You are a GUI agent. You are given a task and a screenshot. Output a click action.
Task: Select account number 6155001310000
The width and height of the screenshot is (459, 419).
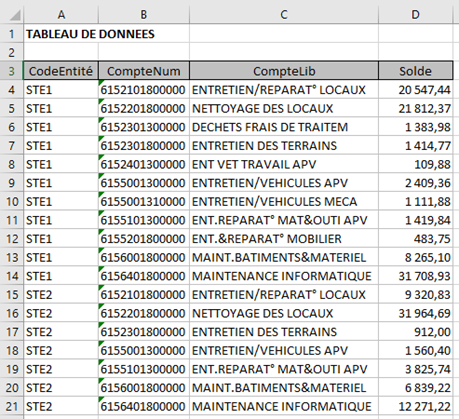[x=144, y=201]
